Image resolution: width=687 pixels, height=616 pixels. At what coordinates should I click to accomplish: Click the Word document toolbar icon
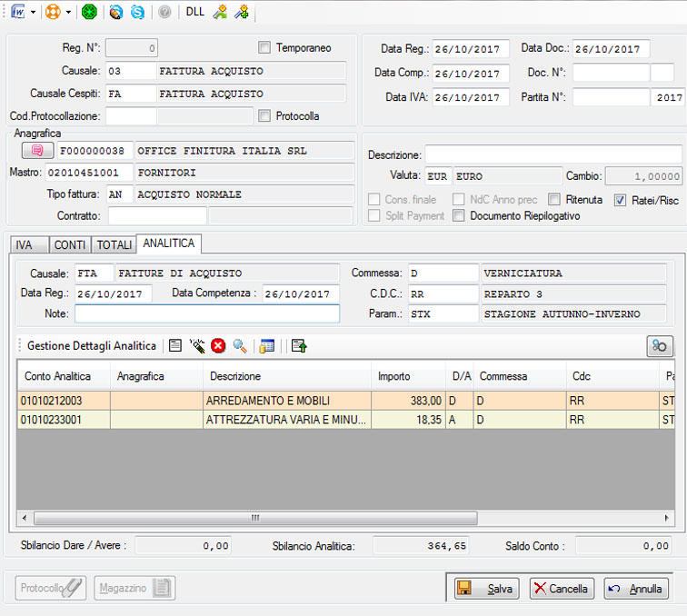17,12
